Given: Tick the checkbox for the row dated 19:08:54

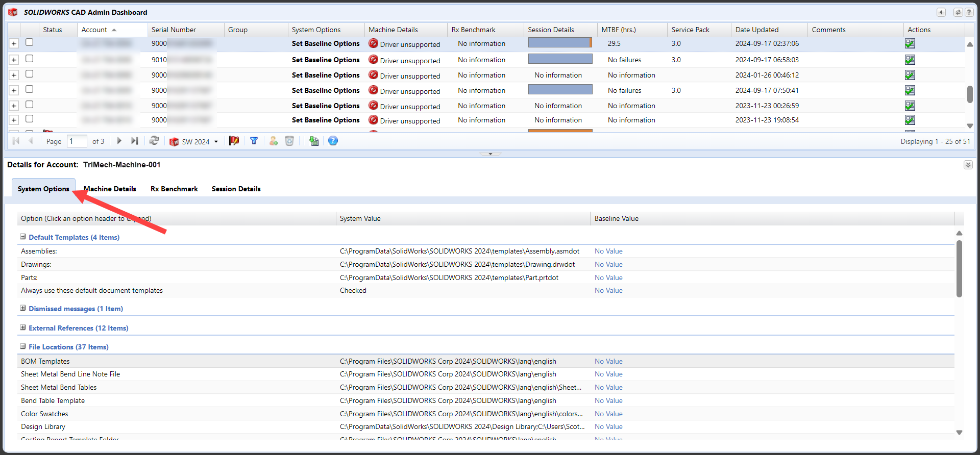Looking at the screenshot, I should 29,119.
